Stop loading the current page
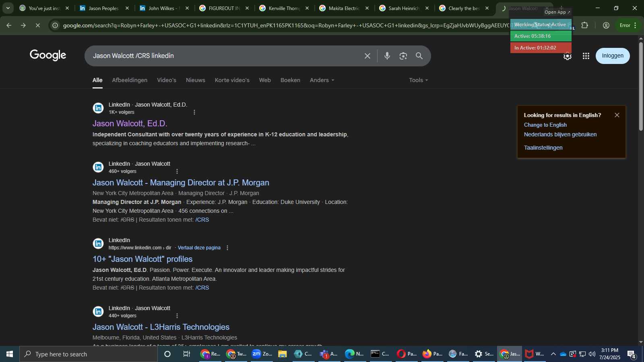 37,25
